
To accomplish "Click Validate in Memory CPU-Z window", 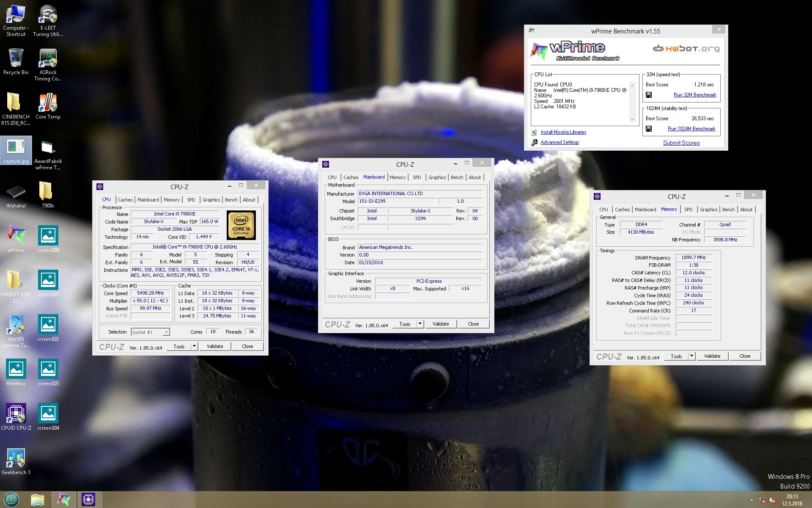I will (x=712, y=356).
